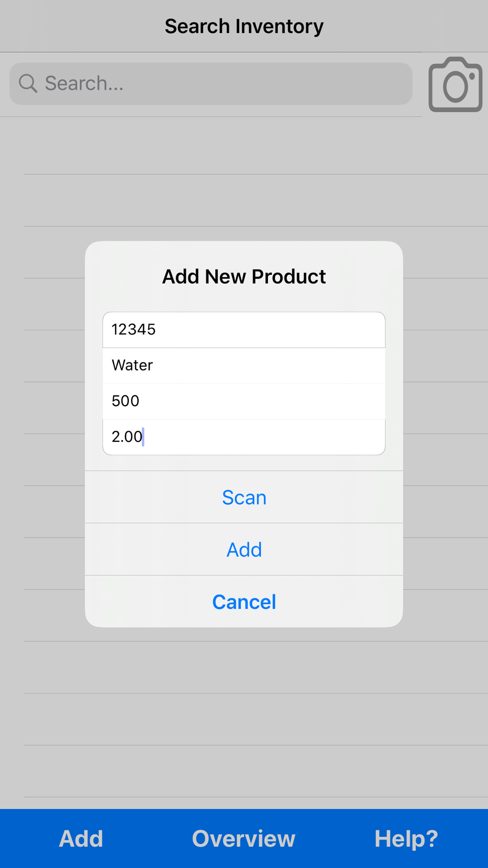Image resolution: width=488 pixels, height=868 pixels.
Task: Select the last empty row above the tab bar
Action: (x=256, y=771)
